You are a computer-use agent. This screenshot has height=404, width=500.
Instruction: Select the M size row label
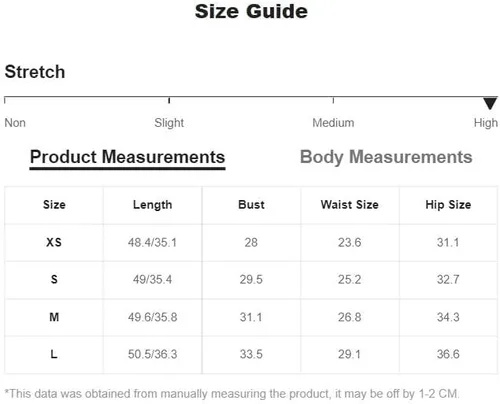pyautogui.click(x=54, y=317)
